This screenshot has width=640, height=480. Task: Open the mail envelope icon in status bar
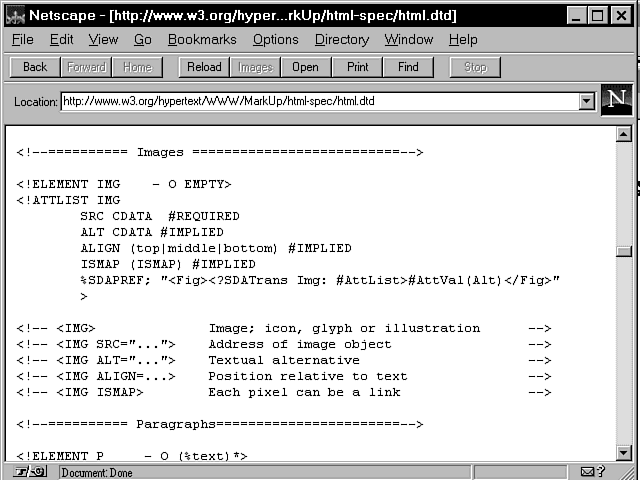pos(587,472)
